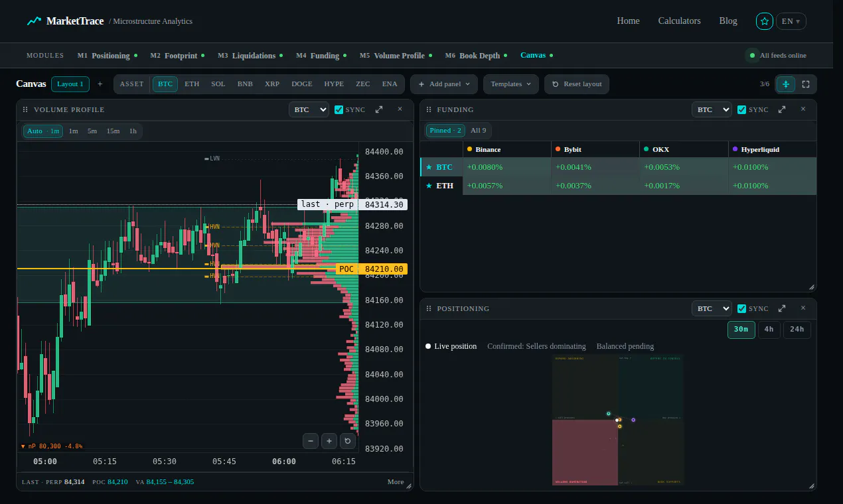Image resolution: width=843 pixels, height=504 pixels.
Task: Click the ETH star in funding table
Action: [x=429, y=186]
